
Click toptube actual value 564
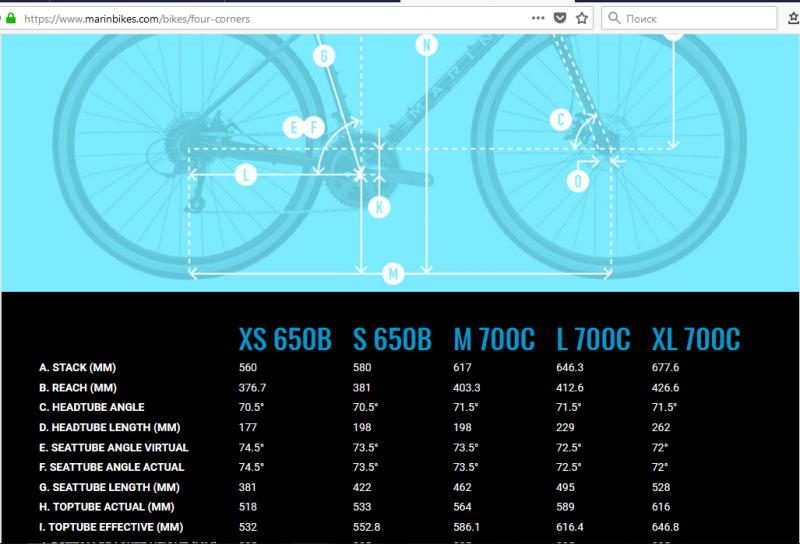click(462, 507)
